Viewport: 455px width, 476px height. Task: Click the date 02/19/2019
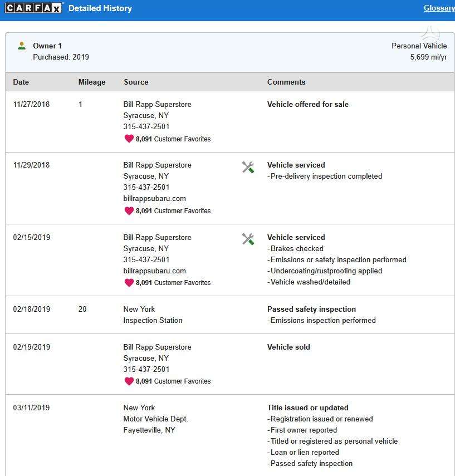click(x=32, y=347)
